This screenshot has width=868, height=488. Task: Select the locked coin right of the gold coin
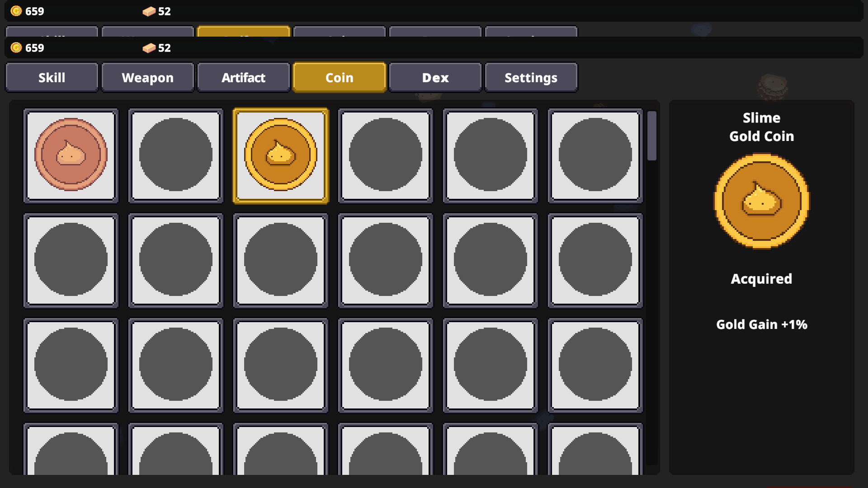(x=386, y=155)
